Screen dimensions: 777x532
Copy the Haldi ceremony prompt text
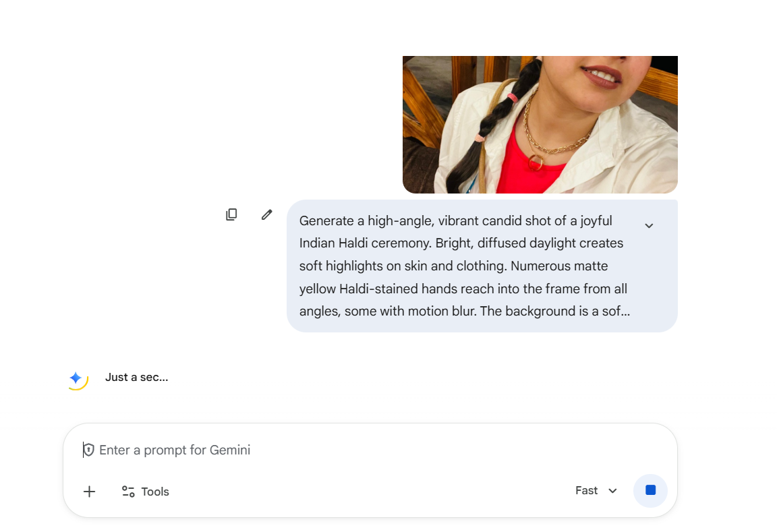pos(231,214)
